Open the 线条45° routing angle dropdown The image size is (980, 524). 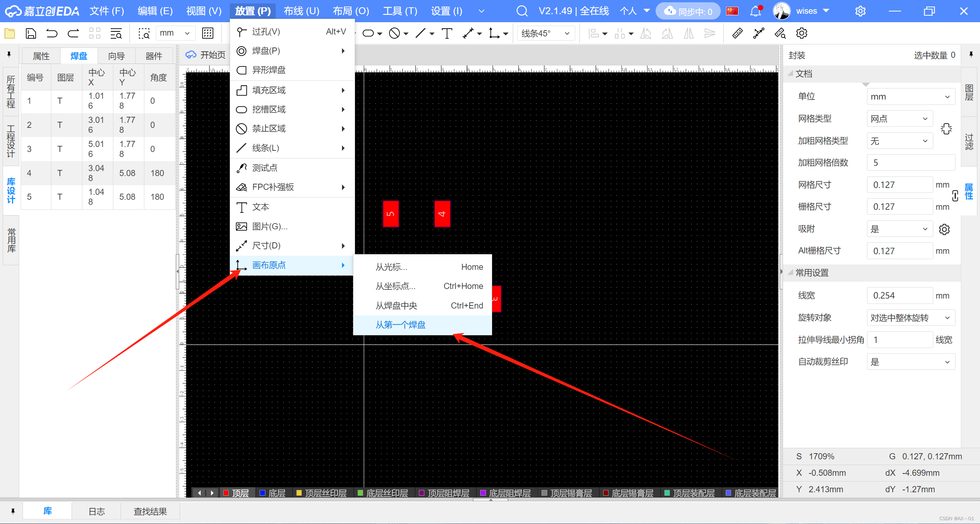click(x=545, y=33)
